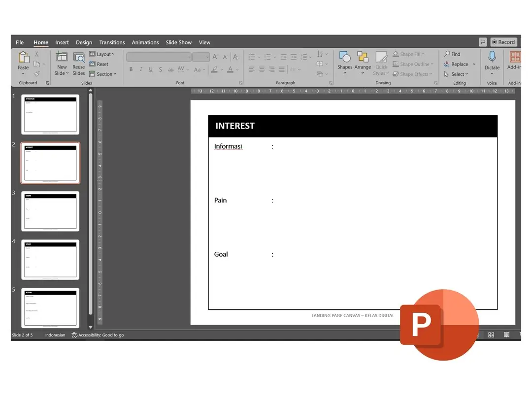Click the slide panel scroll-down arrow
Viewport: 532px width, 399px height.
point(91,328)
